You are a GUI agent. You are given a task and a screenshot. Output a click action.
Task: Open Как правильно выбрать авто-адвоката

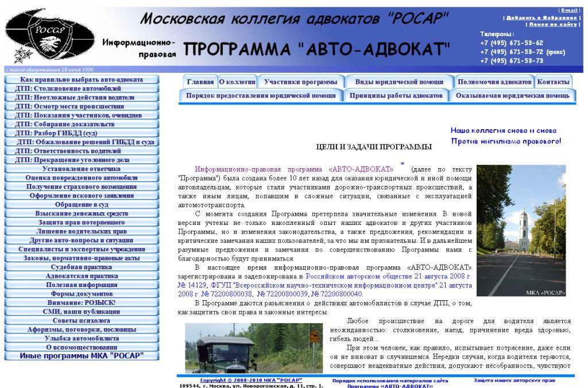click(82, 79)
